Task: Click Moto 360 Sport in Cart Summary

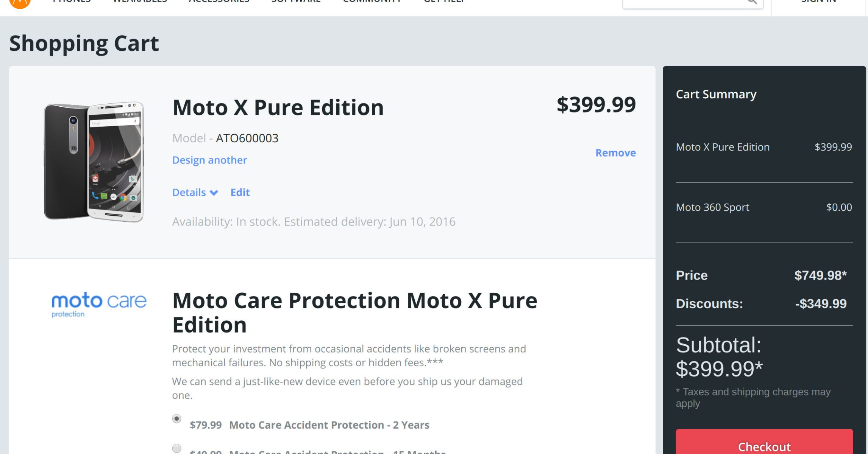Action: tap(712, 207)
